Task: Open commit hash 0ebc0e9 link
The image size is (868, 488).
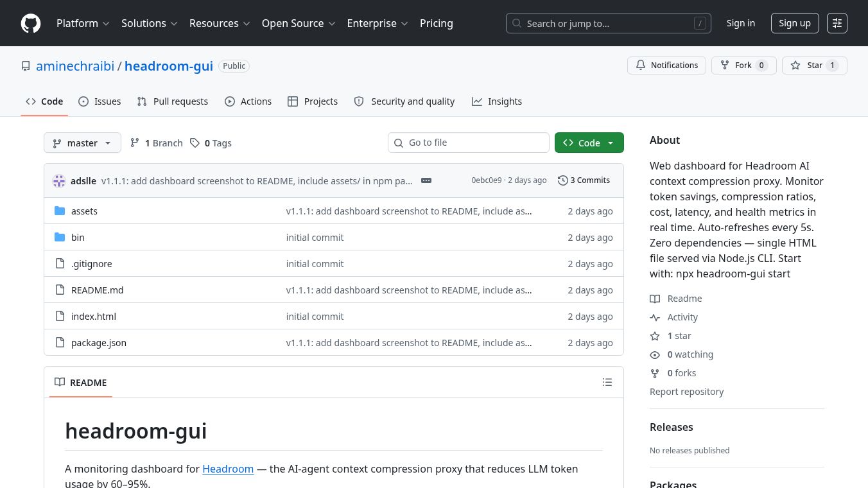Action: 487,180
